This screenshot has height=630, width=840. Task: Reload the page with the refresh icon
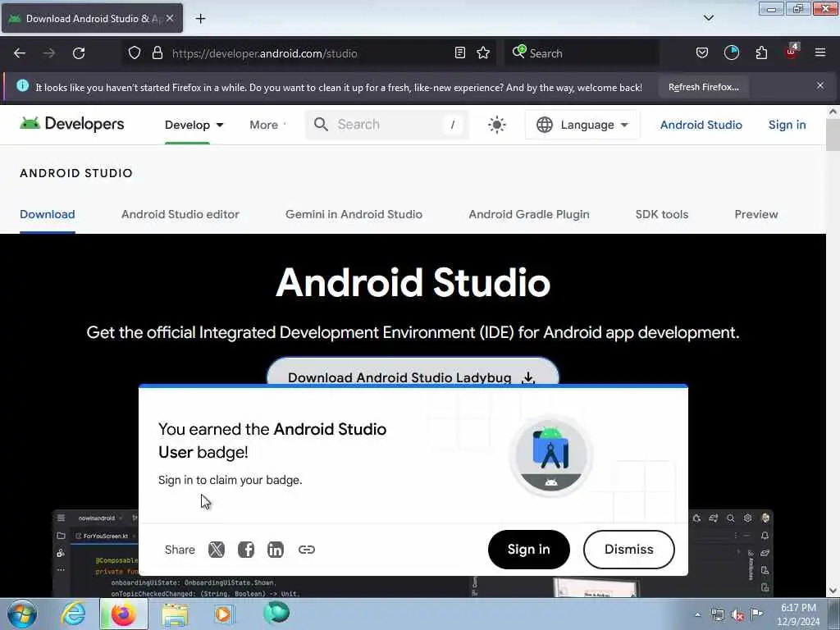[x=79, y=53]
